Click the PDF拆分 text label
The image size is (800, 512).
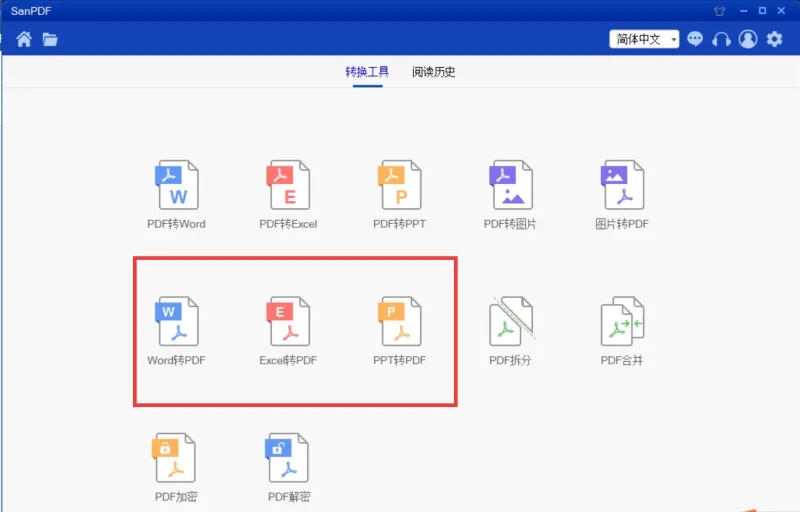[x=510, y=361]
